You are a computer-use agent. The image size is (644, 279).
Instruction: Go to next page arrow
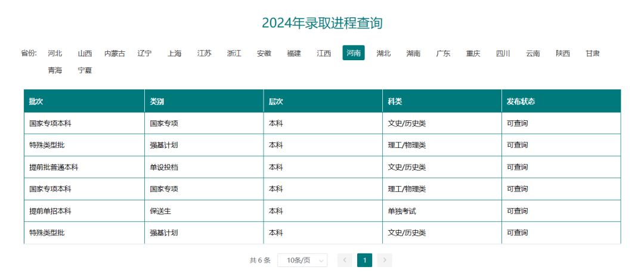point(385,260)
